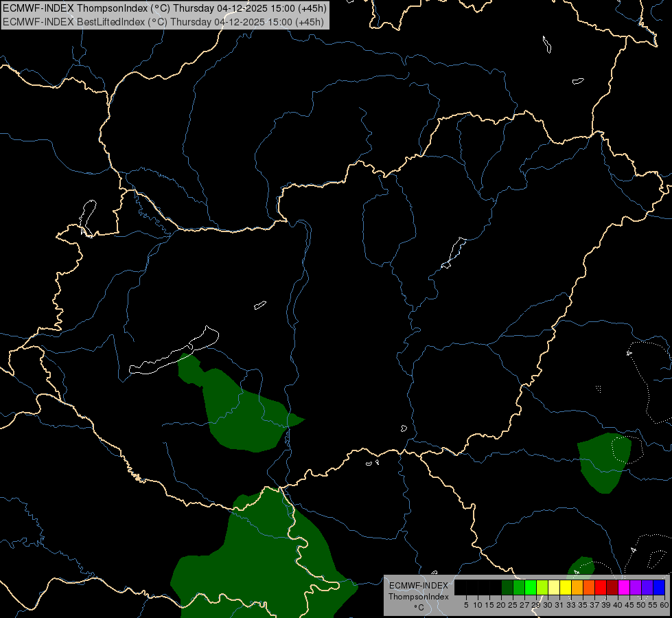Click the elongated Lake Balaton outline
The height and width of the screenshot is (618, 672).
[x=174, y=351]
